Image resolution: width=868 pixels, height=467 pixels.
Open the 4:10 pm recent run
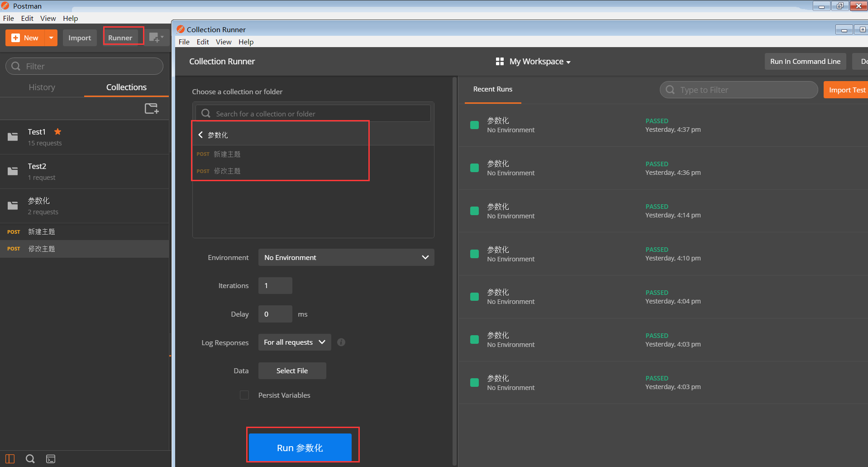coord(663,254)
